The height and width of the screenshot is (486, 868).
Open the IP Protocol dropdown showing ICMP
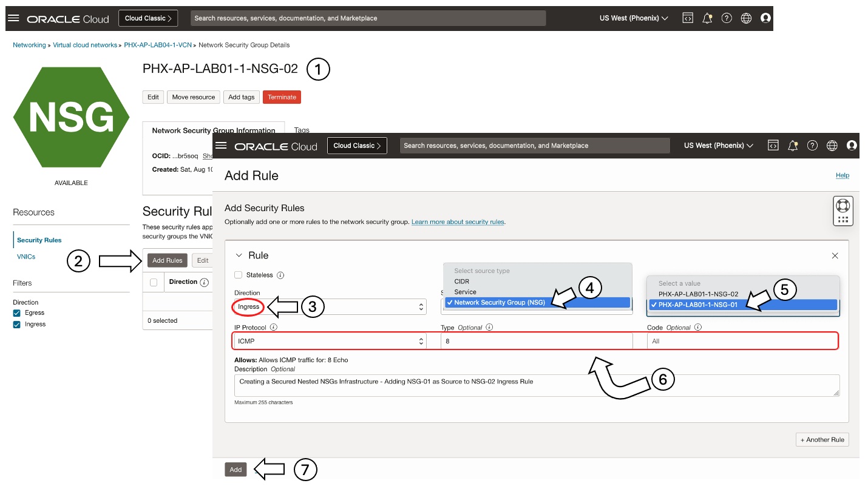click(x=330, y=341)
